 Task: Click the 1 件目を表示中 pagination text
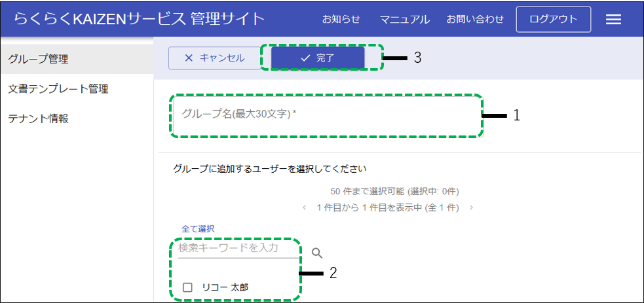(387, 207)
